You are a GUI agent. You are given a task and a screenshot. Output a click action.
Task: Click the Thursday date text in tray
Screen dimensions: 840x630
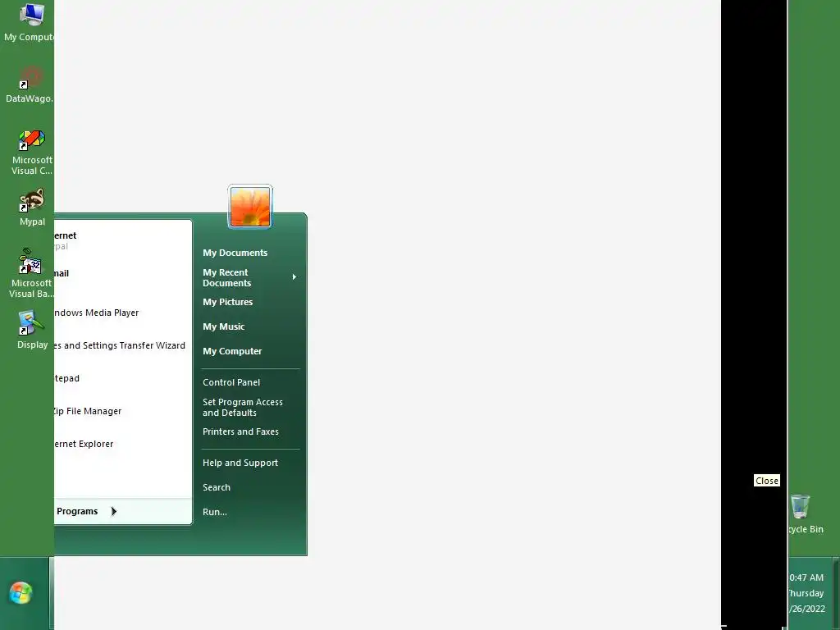[806, 593]
